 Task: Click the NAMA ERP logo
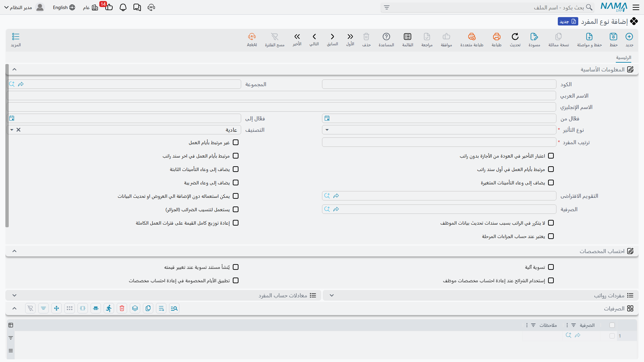[x=614, y=7]
